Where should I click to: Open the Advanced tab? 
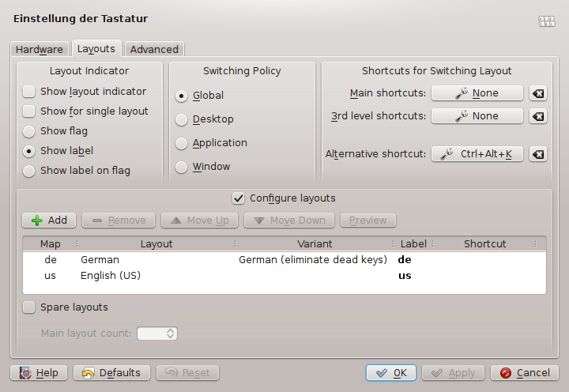[x=154, y=49]
